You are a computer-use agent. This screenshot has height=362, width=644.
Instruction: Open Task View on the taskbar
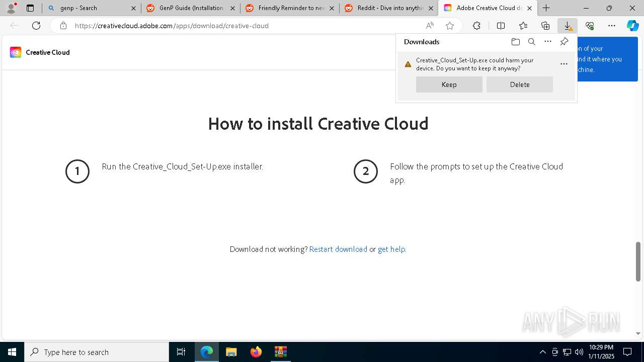[181, 352]
